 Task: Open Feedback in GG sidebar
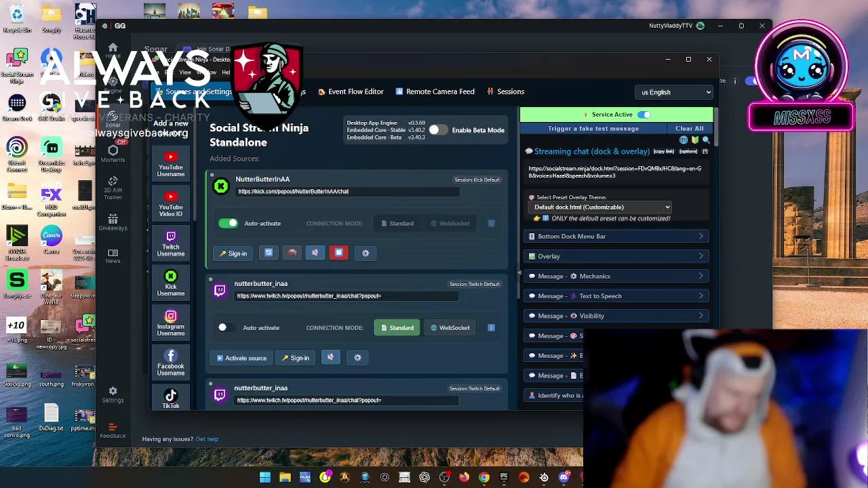113,430
